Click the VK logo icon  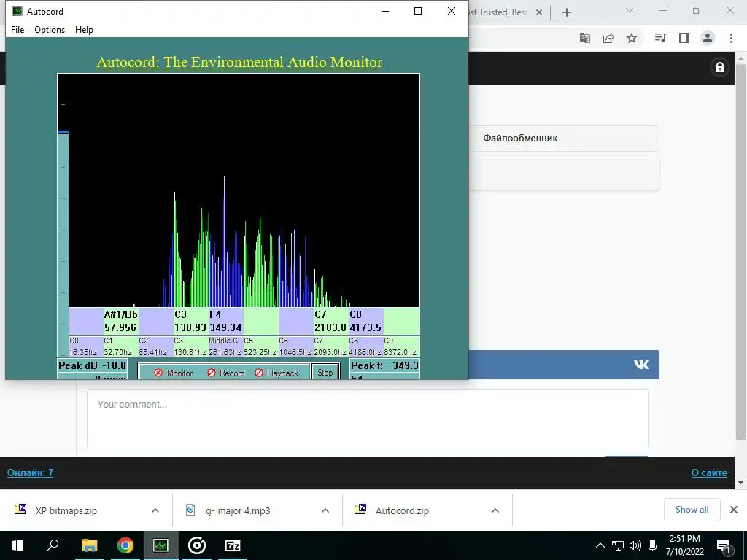pyautogui.click(x=641, y=365)
